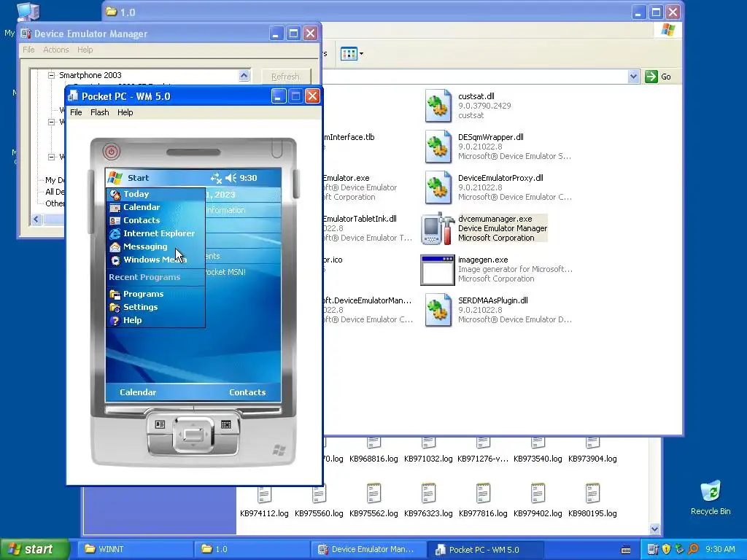Open Windows Media in Pocket PC Start menu
The width and height of the screenshot is (747, 560).
pyautogui.click(x=156, y=260)
